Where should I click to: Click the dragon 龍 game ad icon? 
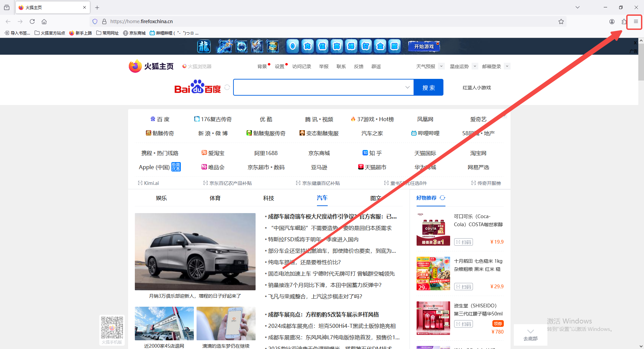pyautogui.click(x=204, y=46)
